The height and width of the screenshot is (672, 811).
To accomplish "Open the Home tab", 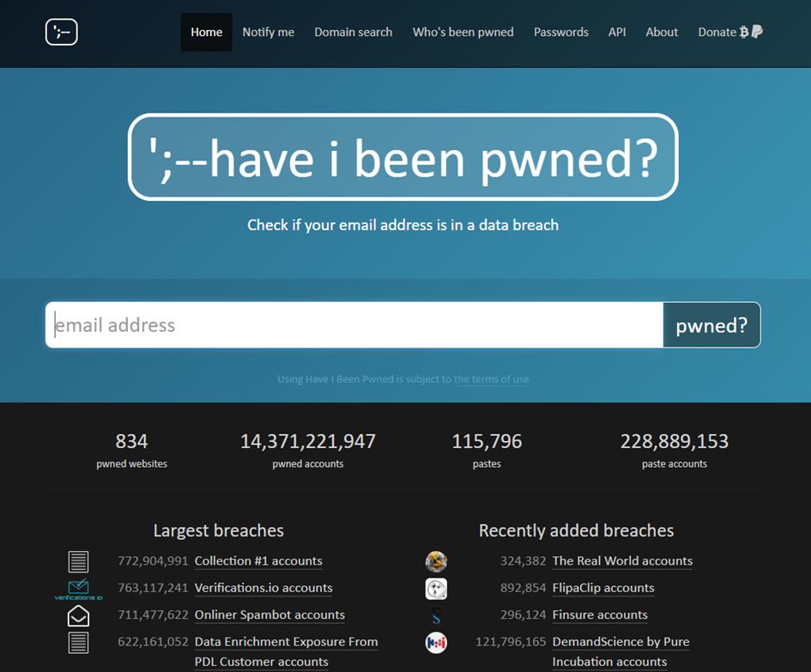I will click(x=206, y=32).
